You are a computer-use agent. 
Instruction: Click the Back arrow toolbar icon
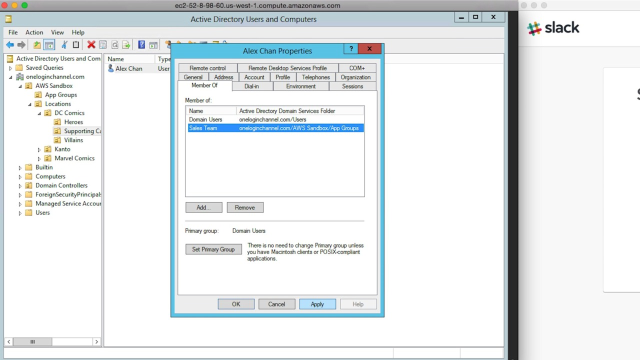click(10, 45)
